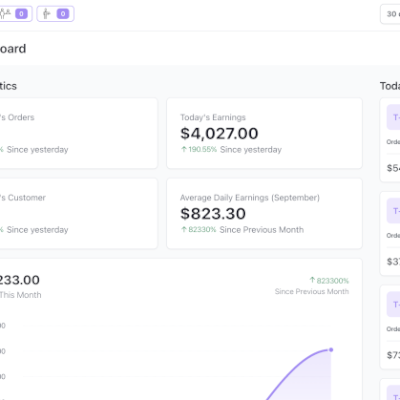Click the 's Customer' card title

(23, 198)
